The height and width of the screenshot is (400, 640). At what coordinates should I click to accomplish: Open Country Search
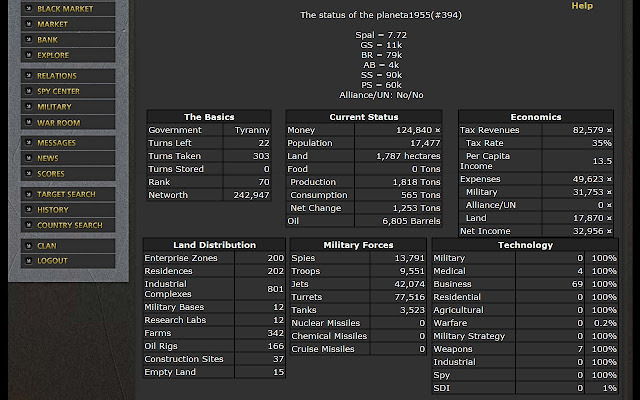68,225
